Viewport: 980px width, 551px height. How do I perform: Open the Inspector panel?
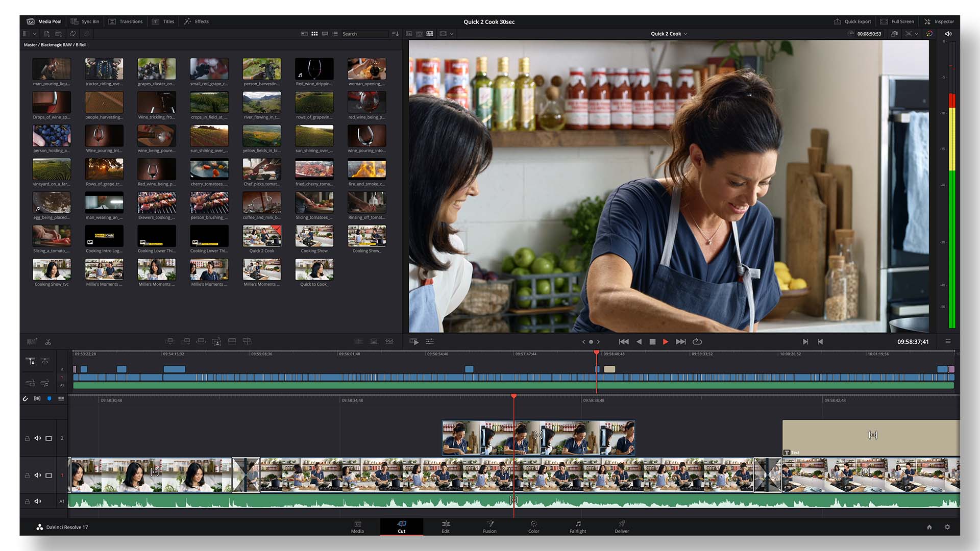coord(940,21)
